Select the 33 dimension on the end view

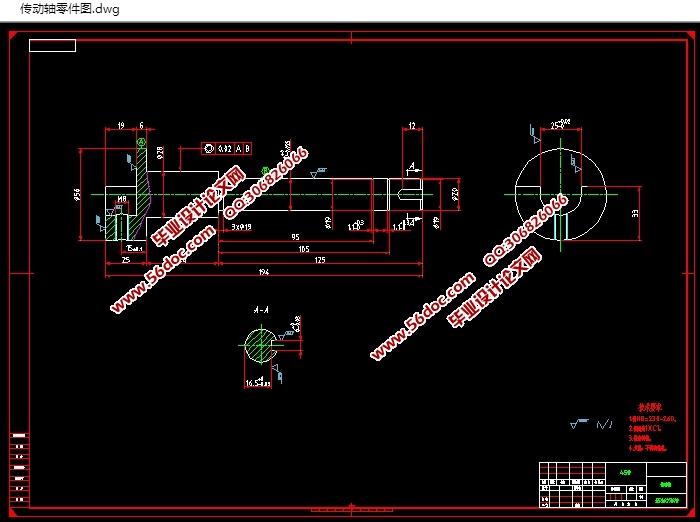click(635, 213)
